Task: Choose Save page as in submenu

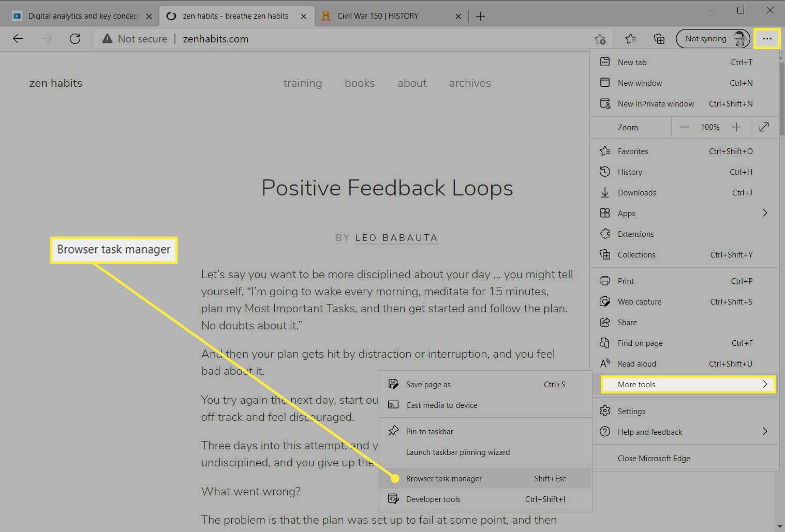Action: (485, 384)
